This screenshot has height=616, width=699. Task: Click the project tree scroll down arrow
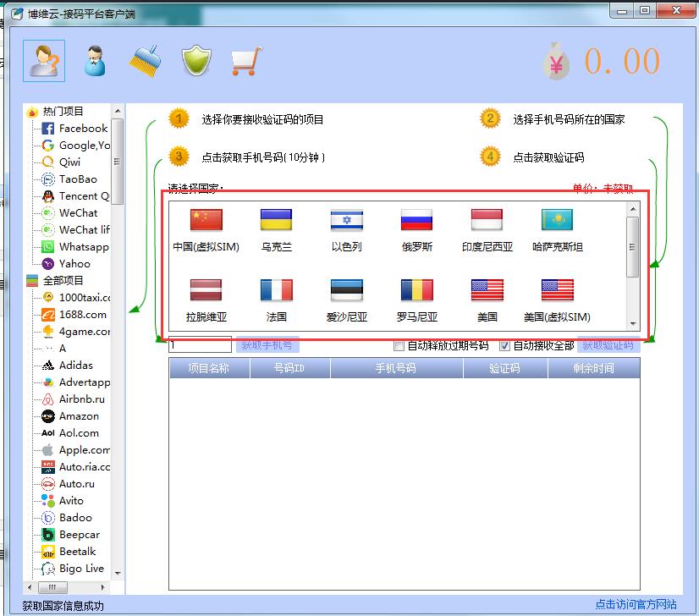click(118, 573)
